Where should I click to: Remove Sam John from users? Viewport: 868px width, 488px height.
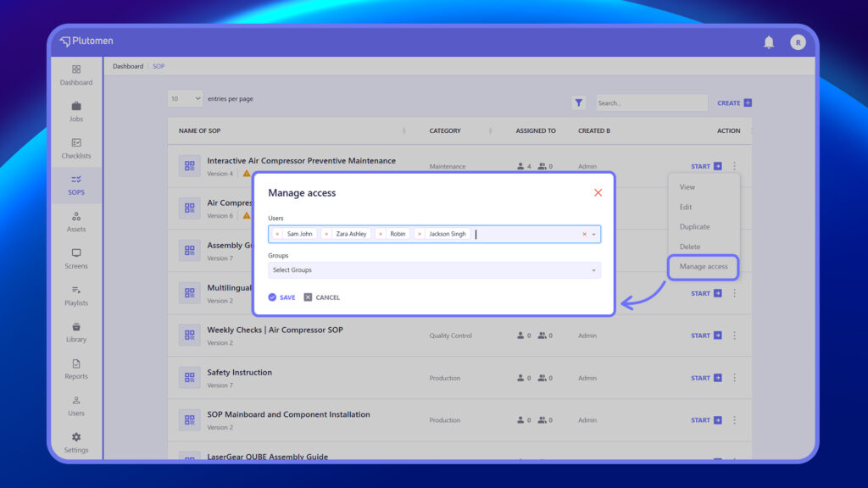(277, 234)
